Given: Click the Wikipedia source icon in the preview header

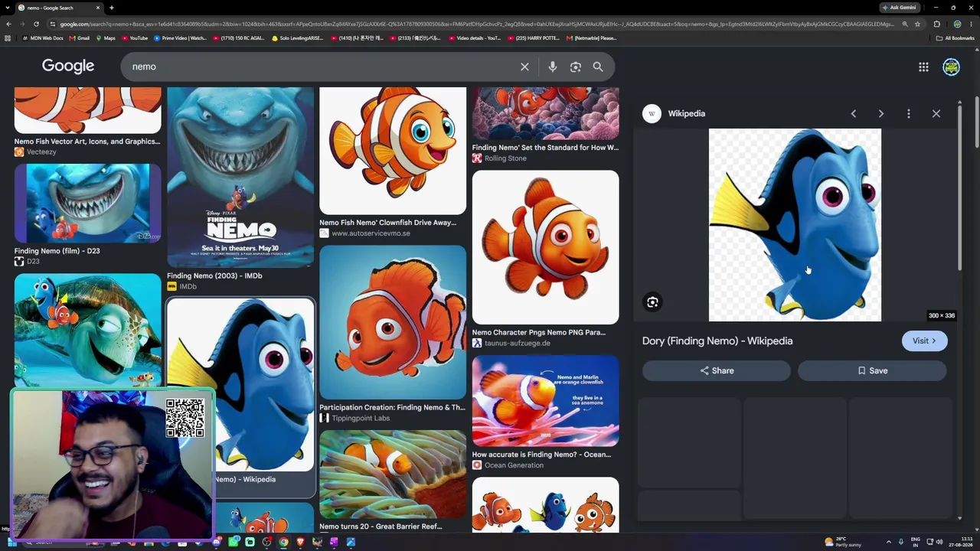Looking at the screenshot, I should pos(652,113).
